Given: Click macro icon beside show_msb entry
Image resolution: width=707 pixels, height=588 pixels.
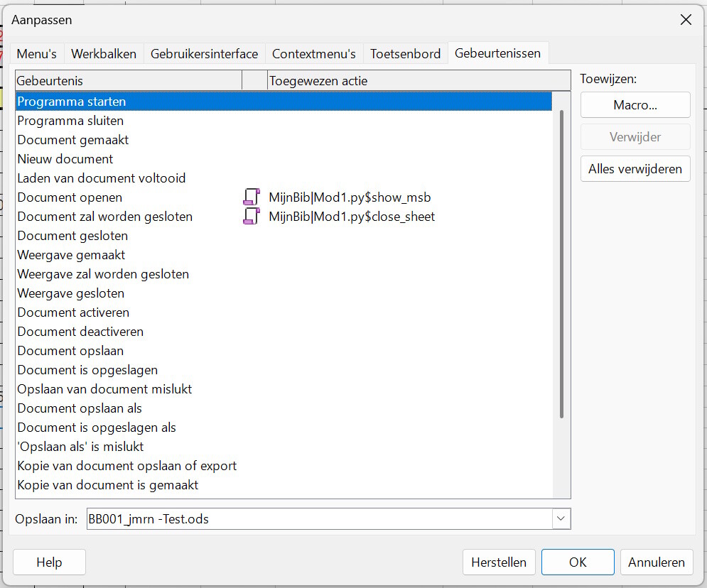Looking at the screenshot, I should coord(251,197).
